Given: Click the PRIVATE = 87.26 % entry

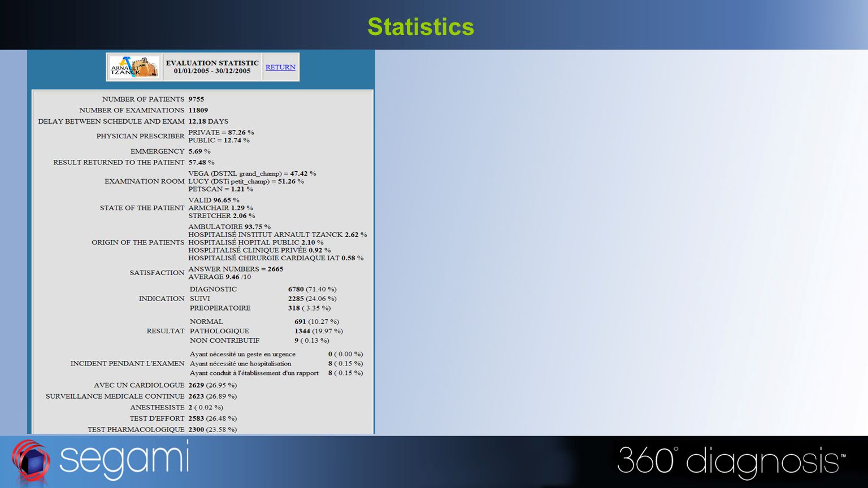Looking at the screenshot, I should click(221, 132).
